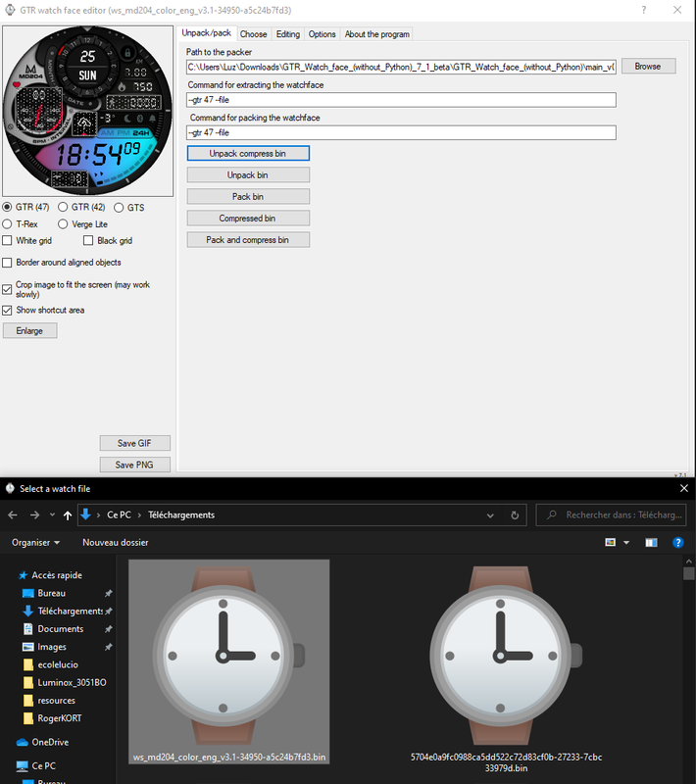Click the extracting command input field
The image size is (696, 784).
pos(401,100)
